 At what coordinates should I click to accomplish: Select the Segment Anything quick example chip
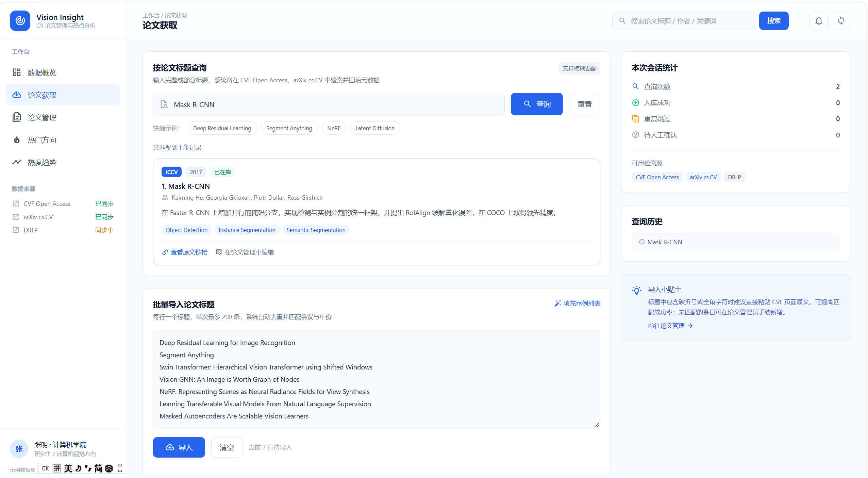289,128
